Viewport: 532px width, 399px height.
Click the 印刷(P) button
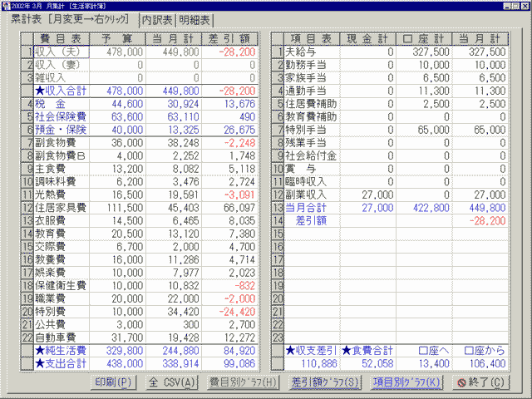(x=113, y=382)
